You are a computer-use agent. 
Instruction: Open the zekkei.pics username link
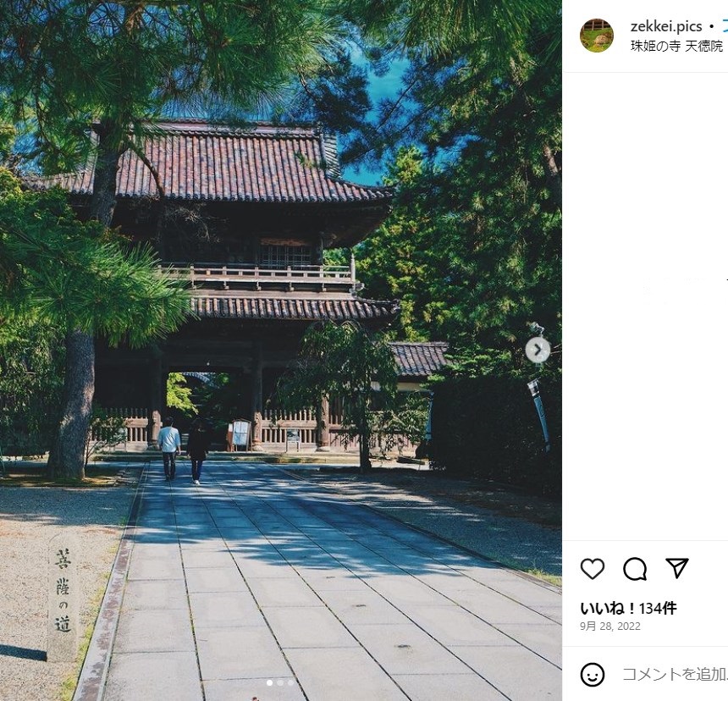tap(666, 26)
